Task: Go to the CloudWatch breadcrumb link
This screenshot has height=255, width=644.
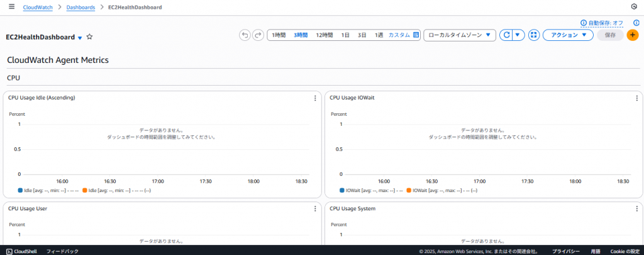Action: (x=38, y=8)
